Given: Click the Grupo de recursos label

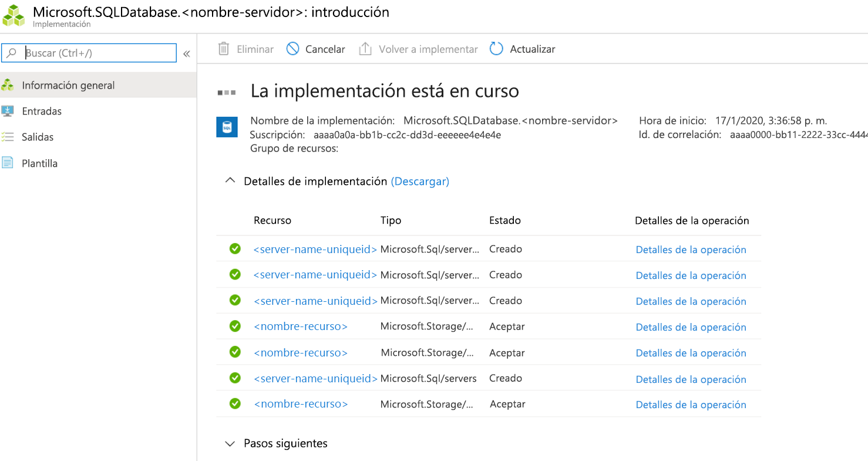Looking at the screenshot, I should [294, 149].
